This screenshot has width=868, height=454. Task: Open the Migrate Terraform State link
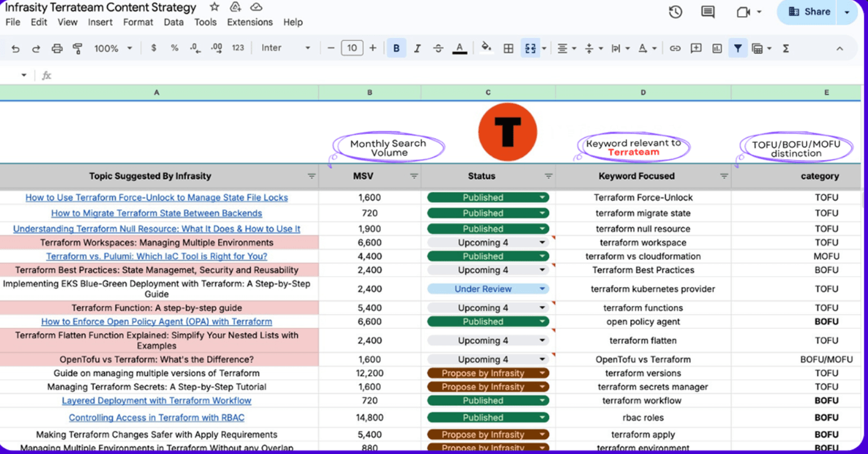pos(157,213)
